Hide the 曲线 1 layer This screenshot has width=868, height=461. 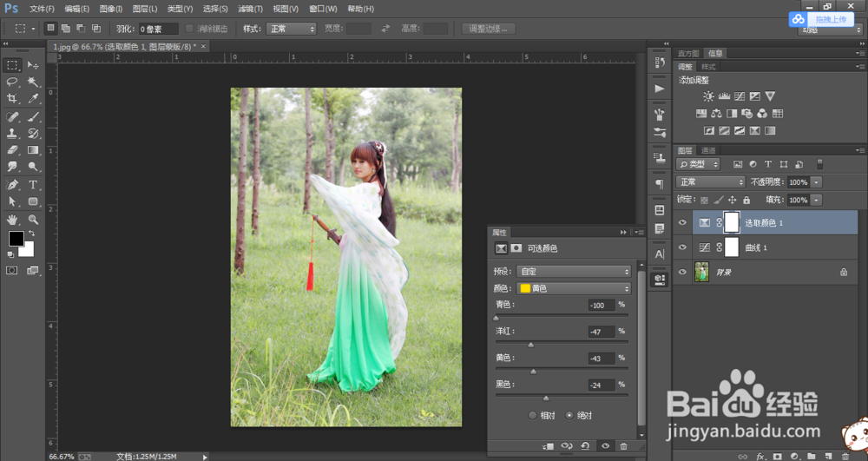click(x=682, y=247)
